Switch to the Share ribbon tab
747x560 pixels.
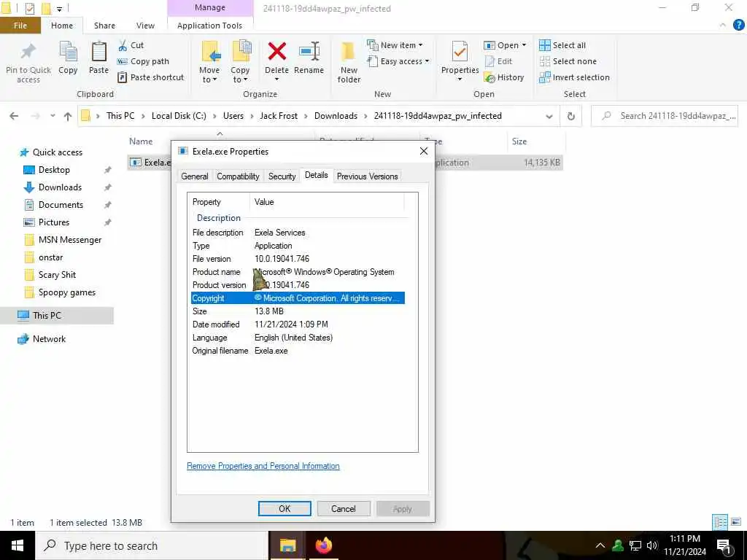tap(104, 26)
